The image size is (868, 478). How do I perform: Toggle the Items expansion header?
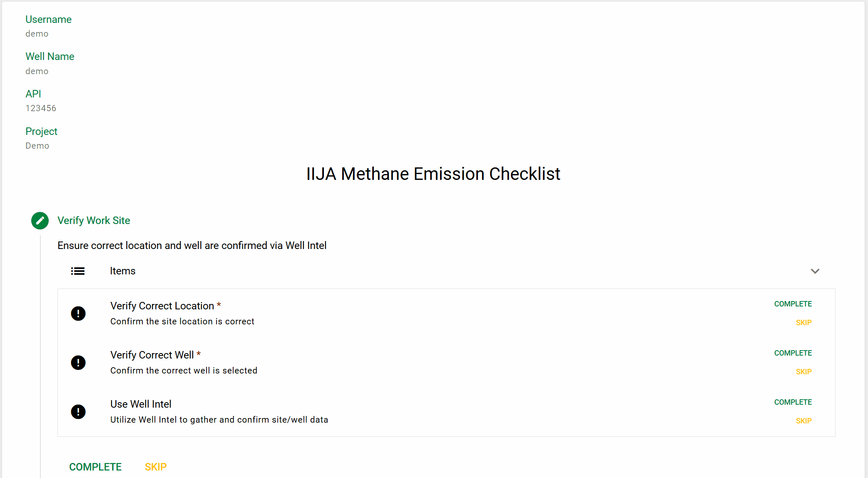[446, 271]
